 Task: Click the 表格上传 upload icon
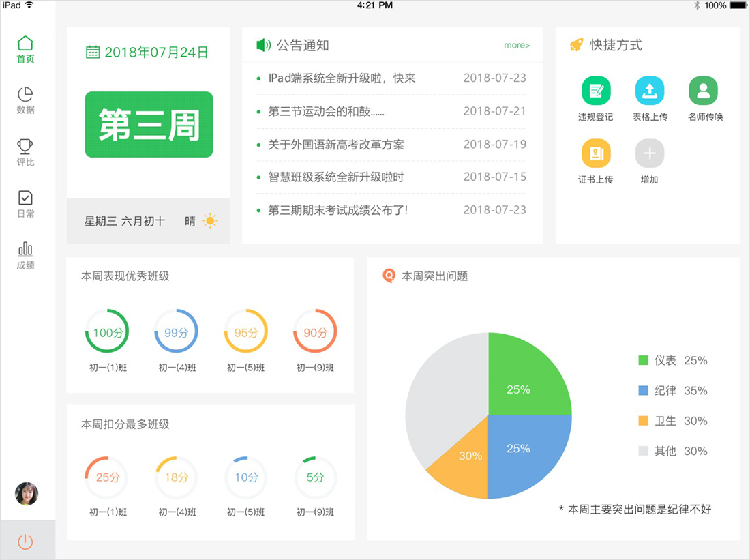(649, 91)
